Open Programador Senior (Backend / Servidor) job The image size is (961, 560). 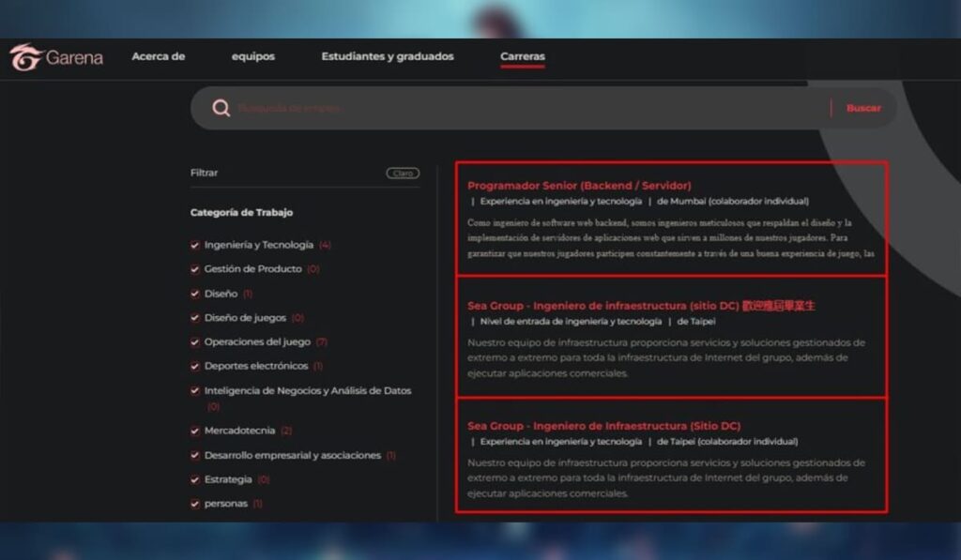579,186
